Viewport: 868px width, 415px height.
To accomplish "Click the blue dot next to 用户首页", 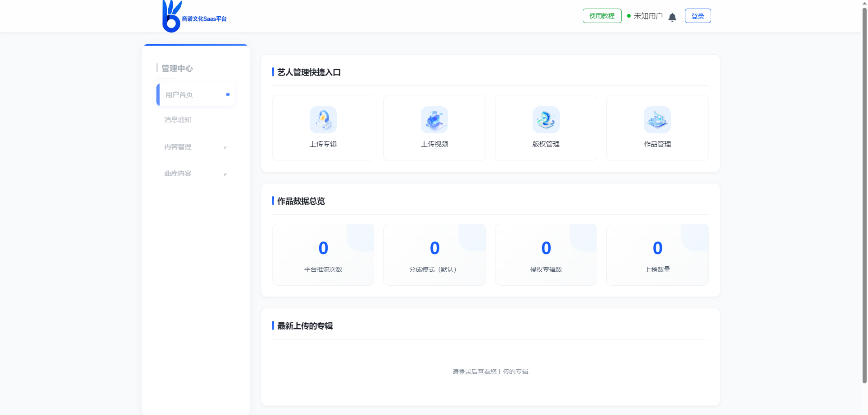I will tap(228, 94).
